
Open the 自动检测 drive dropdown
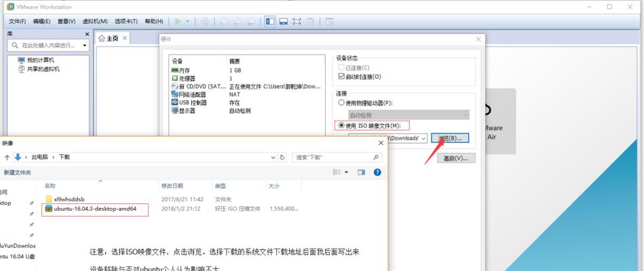(x=409, y=115)
